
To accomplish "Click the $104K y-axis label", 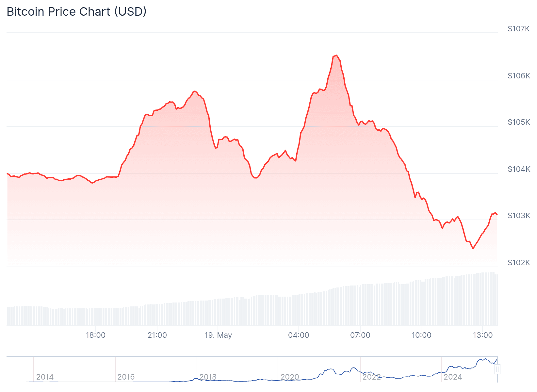I will [519, 169].
